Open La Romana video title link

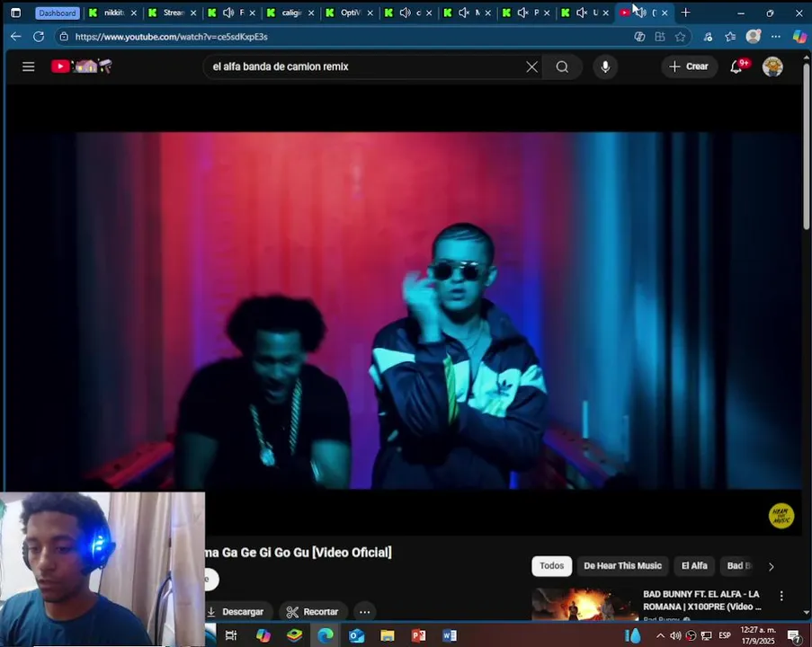pyautogui.click(x=701, y=600)
